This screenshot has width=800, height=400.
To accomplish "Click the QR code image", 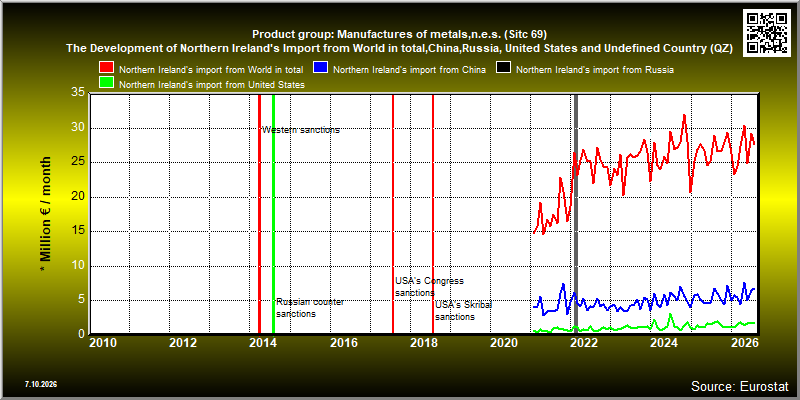I will pyautogui.click(x=767, y=32).
